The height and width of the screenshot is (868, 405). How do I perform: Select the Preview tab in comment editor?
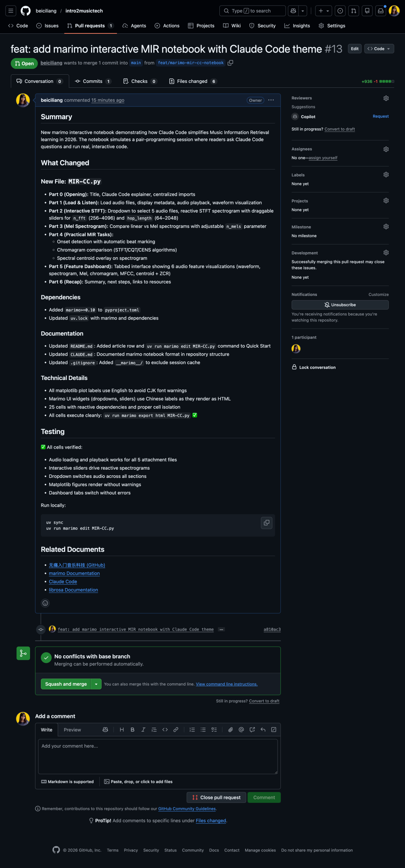point(72,730)
